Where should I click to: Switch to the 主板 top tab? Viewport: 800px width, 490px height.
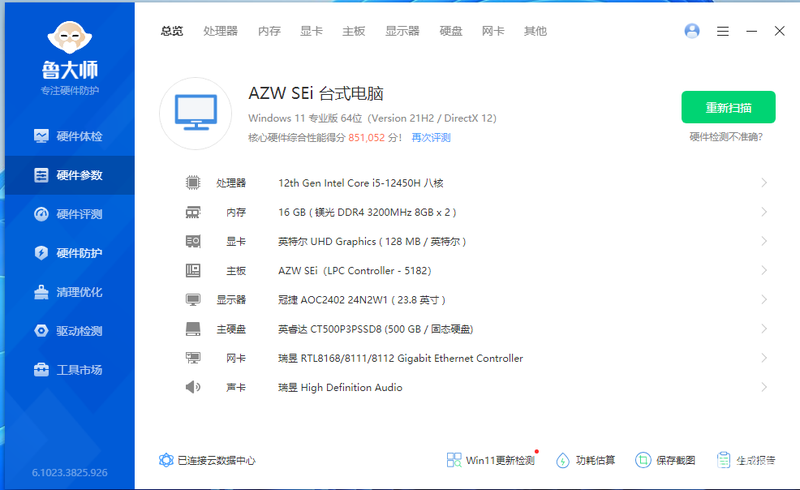coord(354,31)
